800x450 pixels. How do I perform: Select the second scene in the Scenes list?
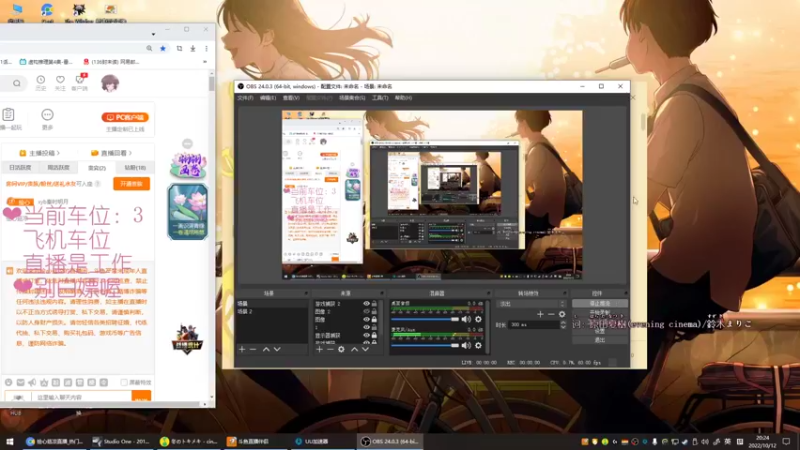point(272,311)
